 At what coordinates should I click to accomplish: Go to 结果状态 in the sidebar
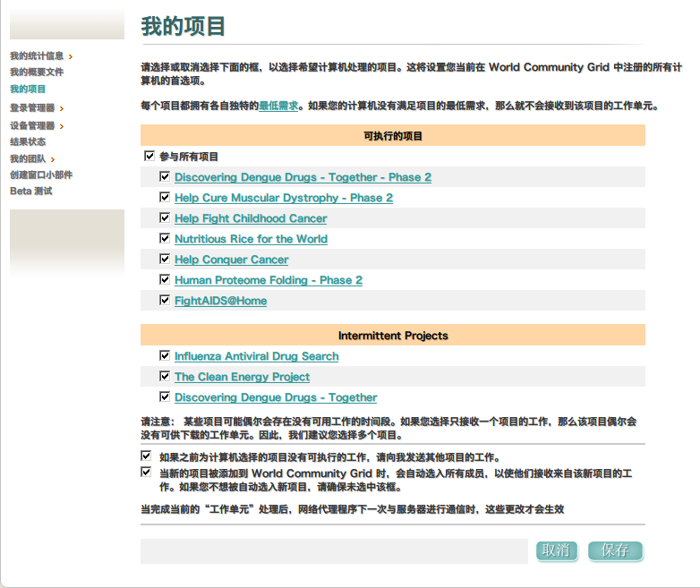(28, 142)
